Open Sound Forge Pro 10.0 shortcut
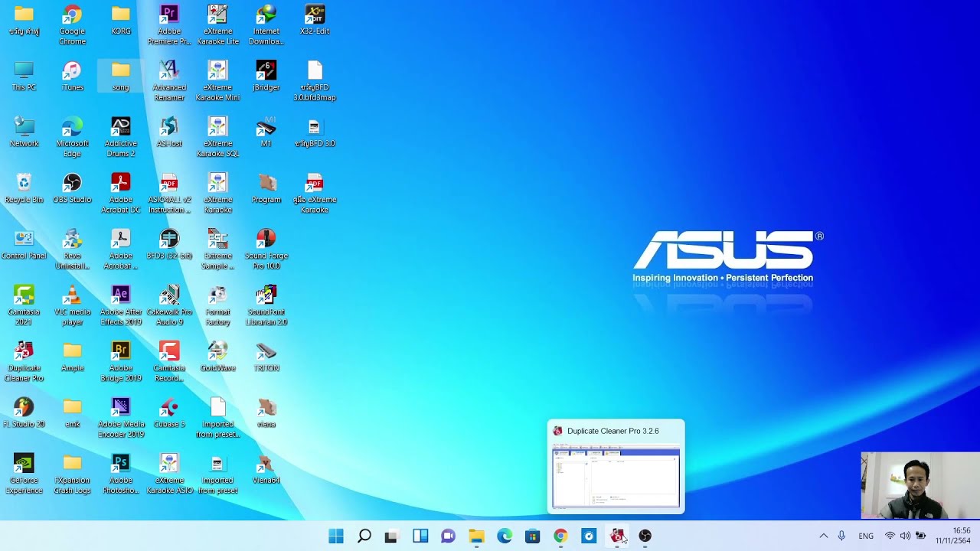Image resolution: width=980 pixels, height=551 pixels. (266, 249)
